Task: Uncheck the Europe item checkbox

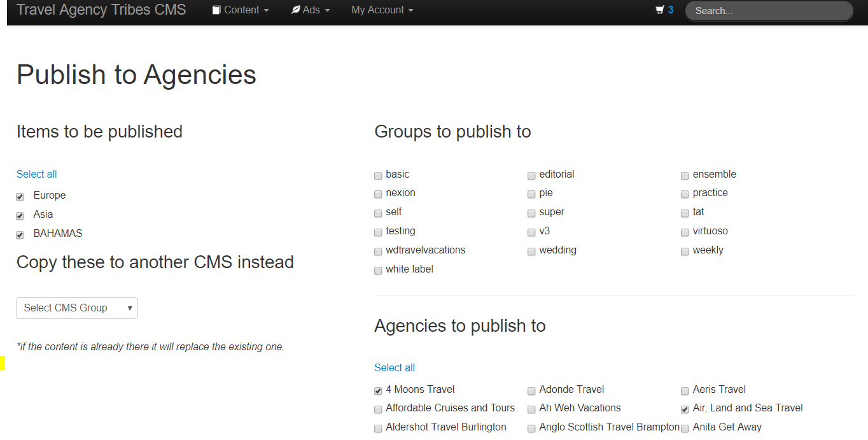Action: click(20, 197)
